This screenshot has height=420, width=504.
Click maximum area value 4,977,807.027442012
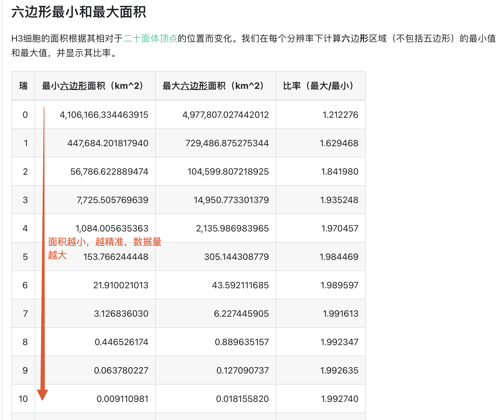point(226,115)
